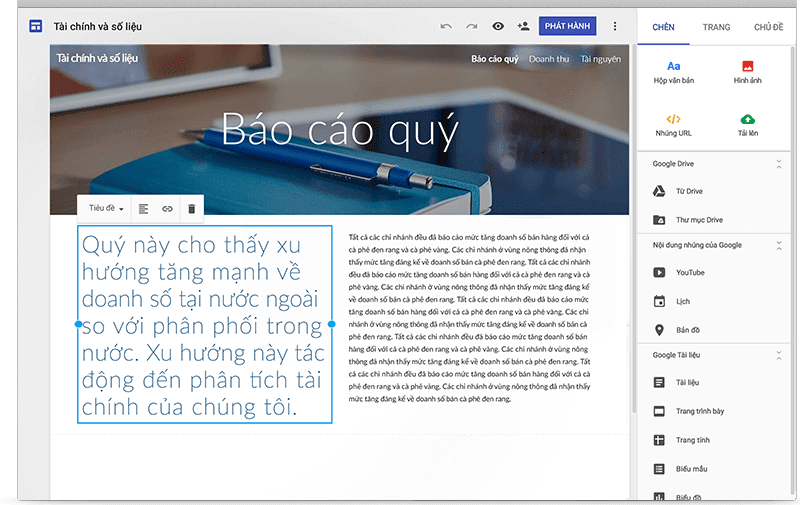Insert embedded URL (Nhúng URL)
This screenshot has height=505, width=800.
coord(673,125)
